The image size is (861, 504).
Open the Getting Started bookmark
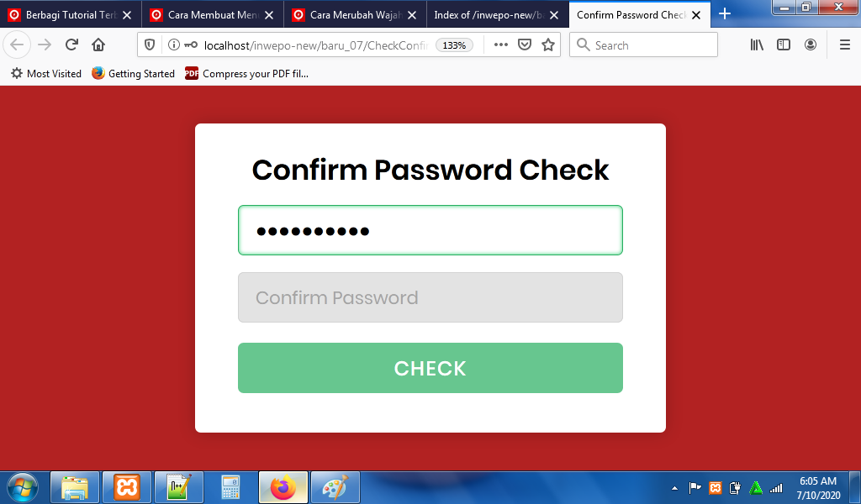click(x=134, y=73)
